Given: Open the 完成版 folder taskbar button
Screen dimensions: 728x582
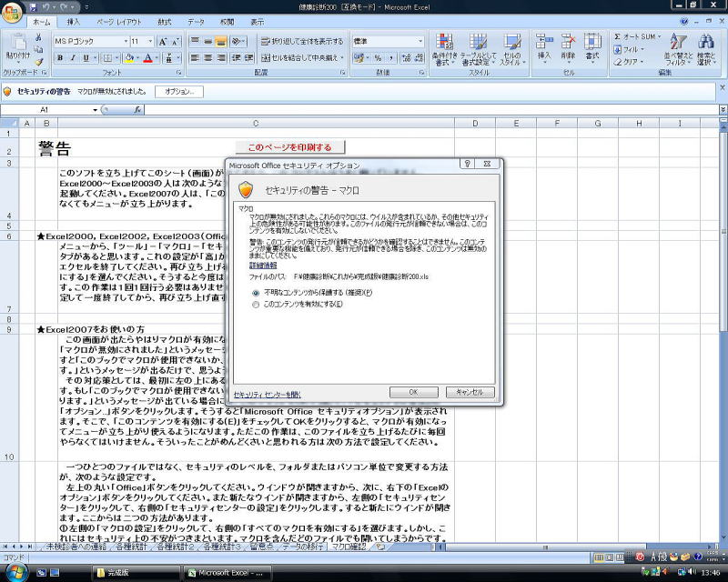Looking at the screenshot, I should tap(135, 573).
